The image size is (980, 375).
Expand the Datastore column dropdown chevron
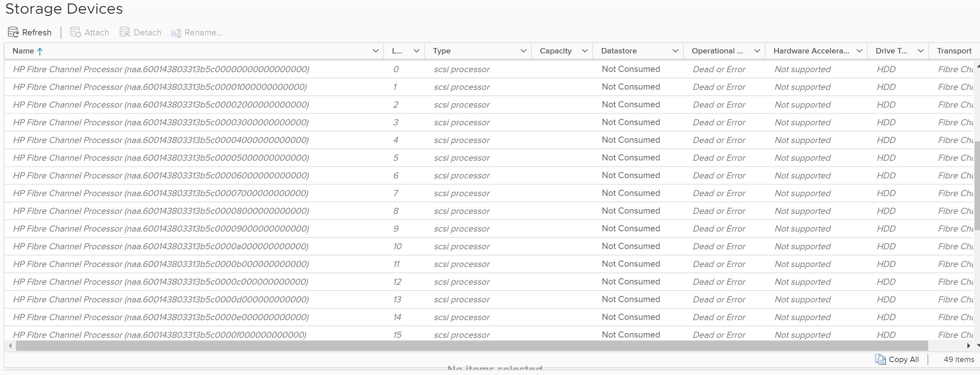pyautogui.click(x=675, y=51)
